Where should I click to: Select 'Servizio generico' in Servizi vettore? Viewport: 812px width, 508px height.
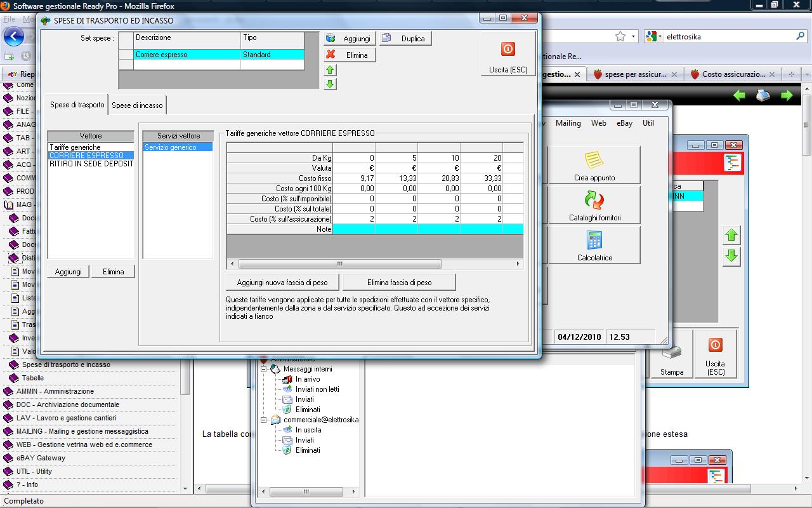(178, 147)
